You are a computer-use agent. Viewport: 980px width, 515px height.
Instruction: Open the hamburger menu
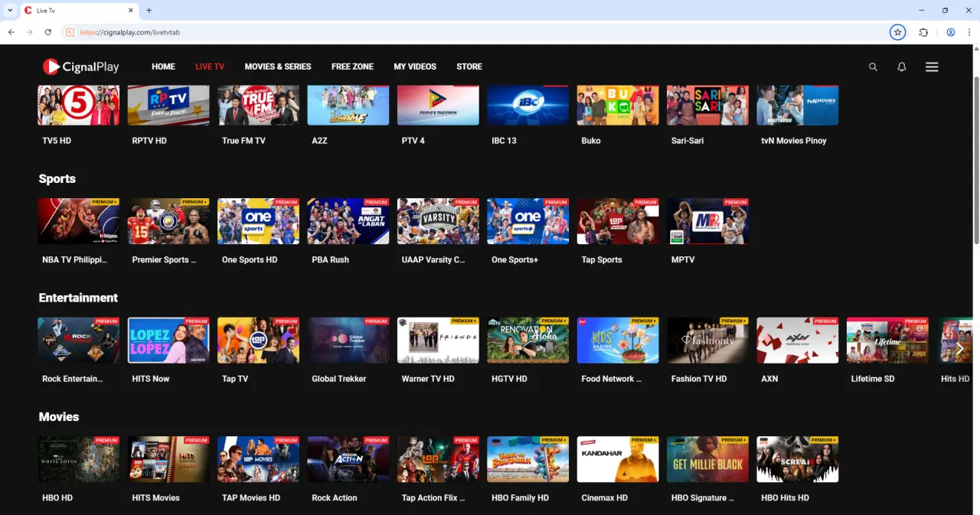click(x=932, y=67)
